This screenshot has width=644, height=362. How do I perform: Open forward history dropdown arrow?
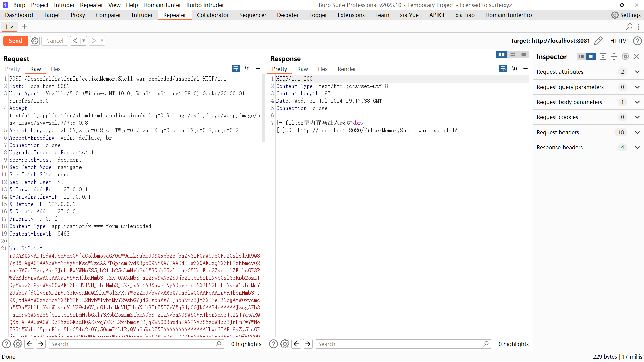coord(102,41)
